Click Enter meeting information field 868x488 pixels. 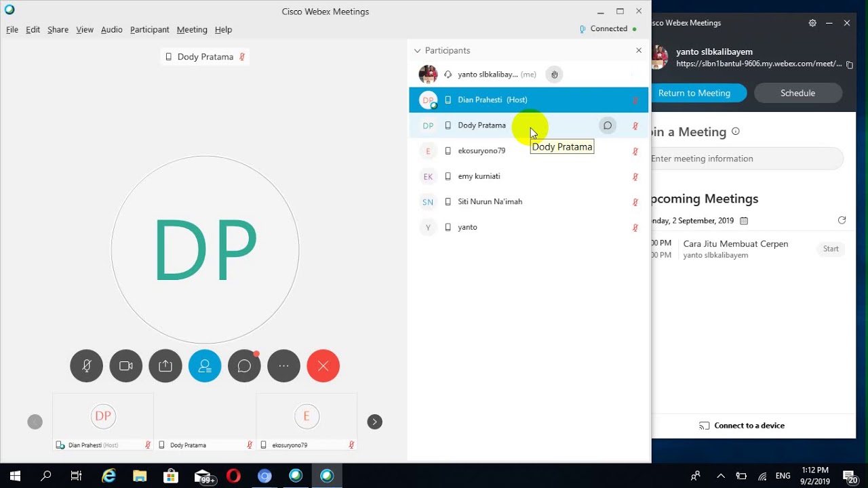747,159
